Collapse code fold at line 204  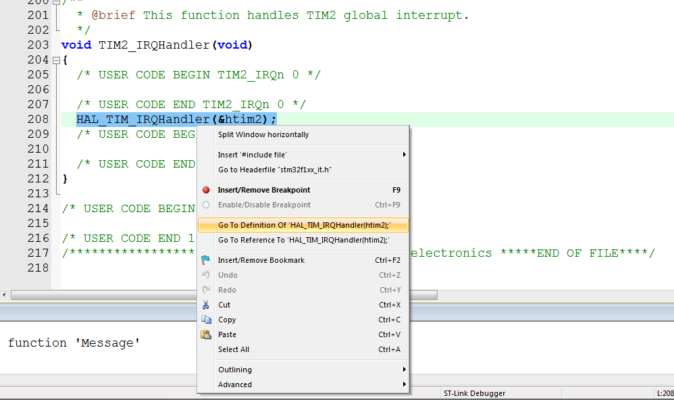56,60
